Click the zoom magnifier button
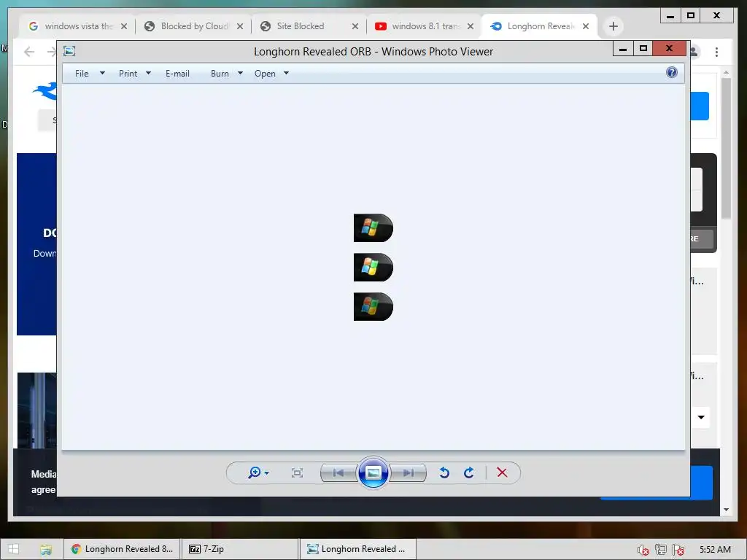 pos(255,472)
